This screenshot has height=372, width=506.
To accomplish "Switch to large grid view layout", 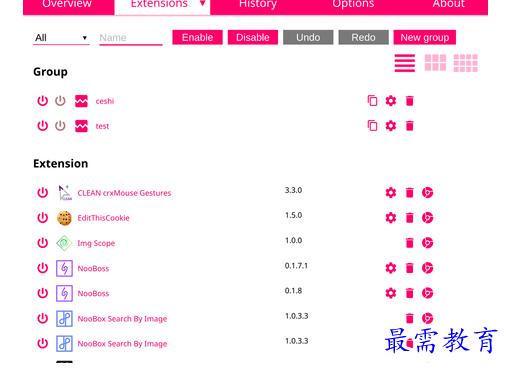I will tap(435, 63).
